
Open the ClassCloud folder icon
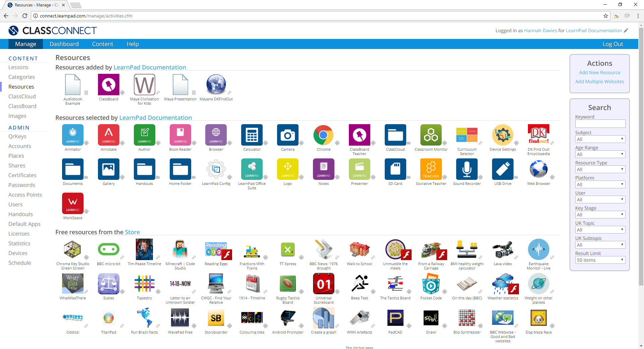click(x=395, y=135)
